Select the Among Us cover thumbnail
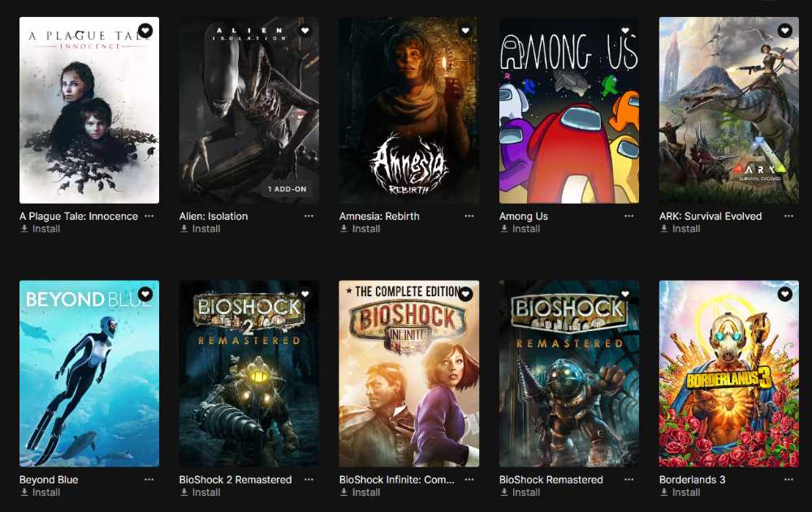The image size is (812, 512). click(x=568, y=110)
